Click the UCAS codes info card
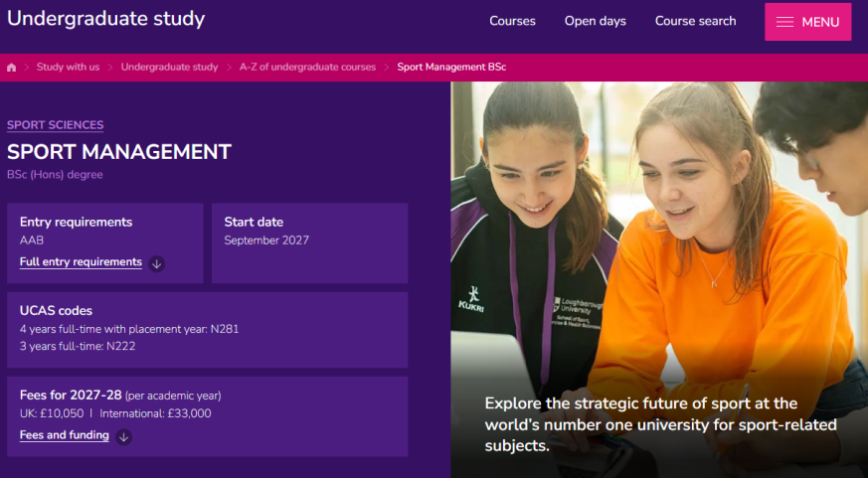Image resolution: width=868 pixels, height=478 pixels. coord(208,330)
